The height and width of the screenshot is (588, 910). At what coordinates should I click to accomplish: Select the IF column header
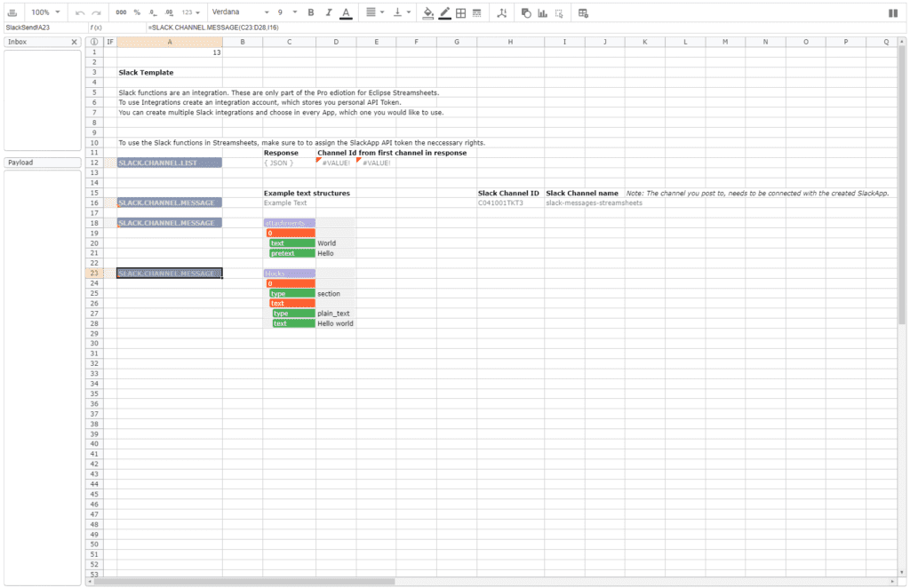click(x=109, y=42)
